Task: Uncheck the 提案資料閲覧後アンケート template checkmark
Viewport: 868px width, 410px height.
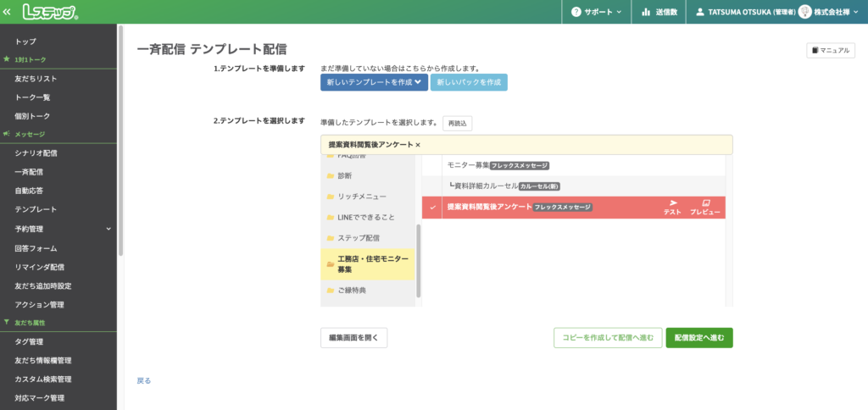Action: [433, 208]
